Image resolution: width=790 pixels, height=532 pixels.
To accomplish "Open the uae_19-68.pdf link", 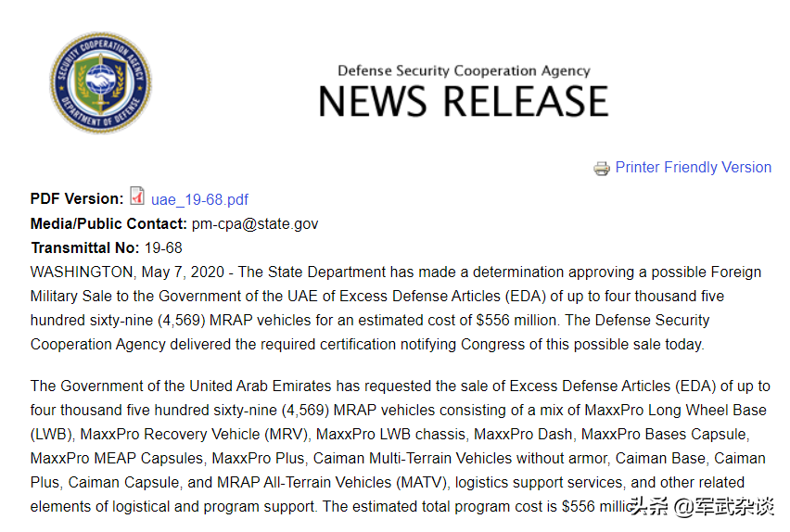I will (x=199, y=199).
